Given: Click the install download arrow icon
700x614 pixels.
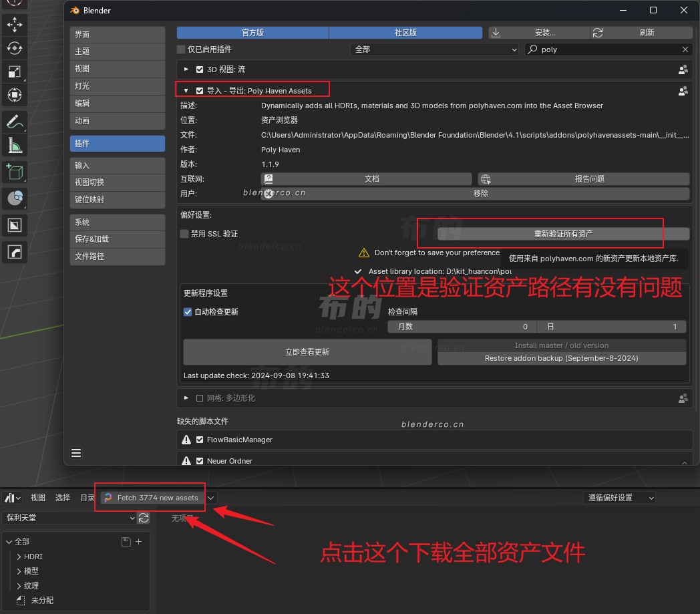Looking at the screenshot, I should 496,33.
